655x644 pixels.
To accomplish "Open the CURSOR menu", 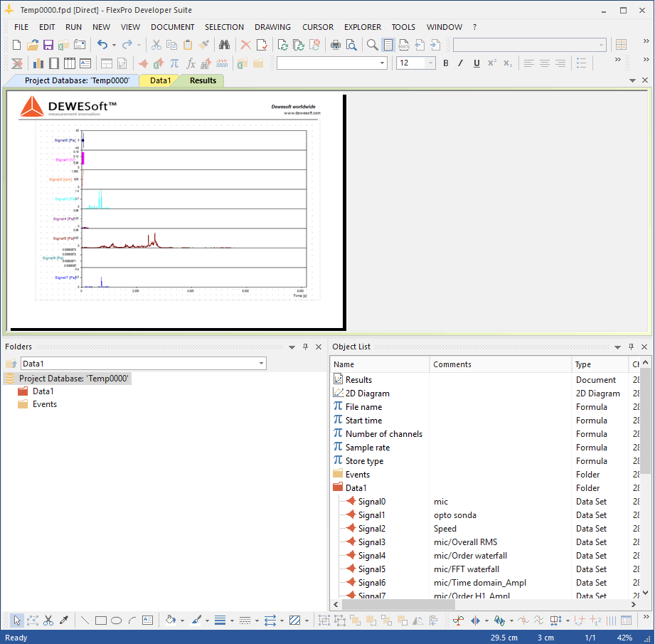I will pos(318,27).
